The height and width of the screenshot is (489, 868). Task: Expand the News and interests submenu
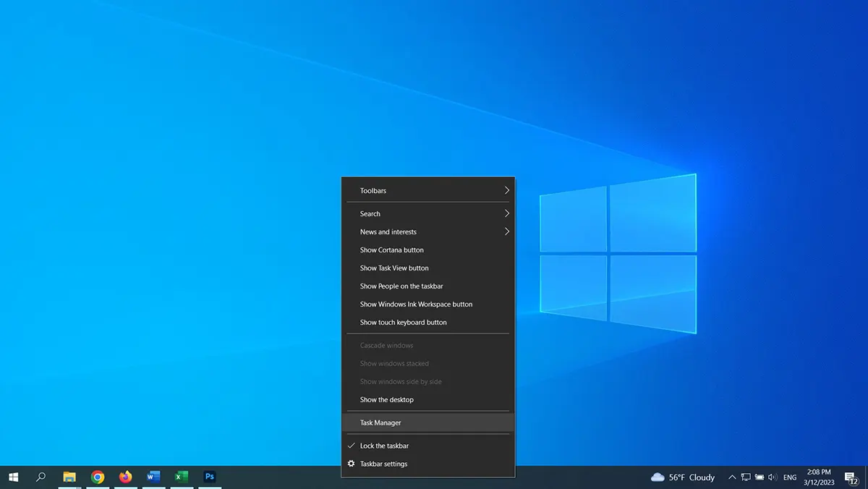pos(428,232)
